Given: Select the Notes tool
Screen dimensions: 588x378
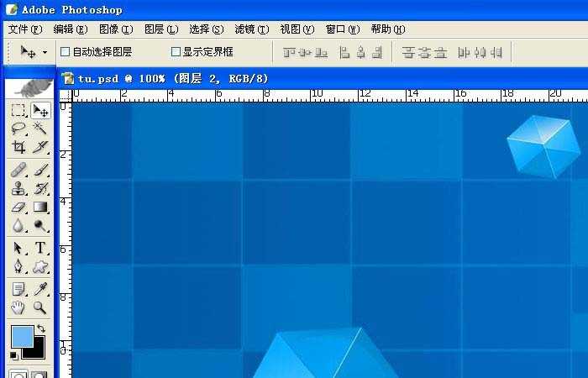Looking at the screenshot, I should tap(18, 289).
